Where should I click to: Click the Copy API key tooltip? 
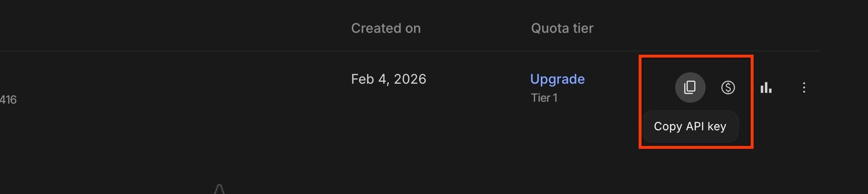point(689,126)
